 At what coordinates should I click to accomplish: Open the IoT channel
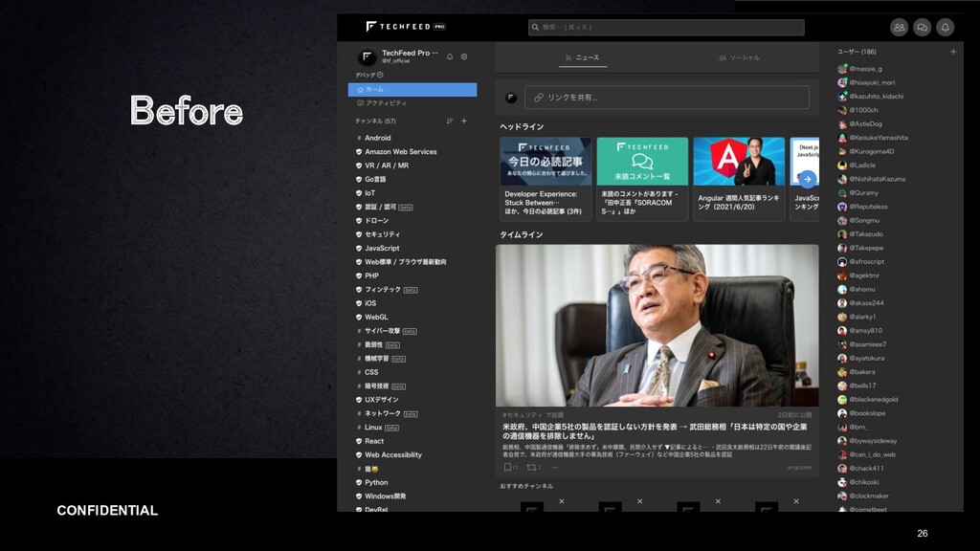click(370, 193)
